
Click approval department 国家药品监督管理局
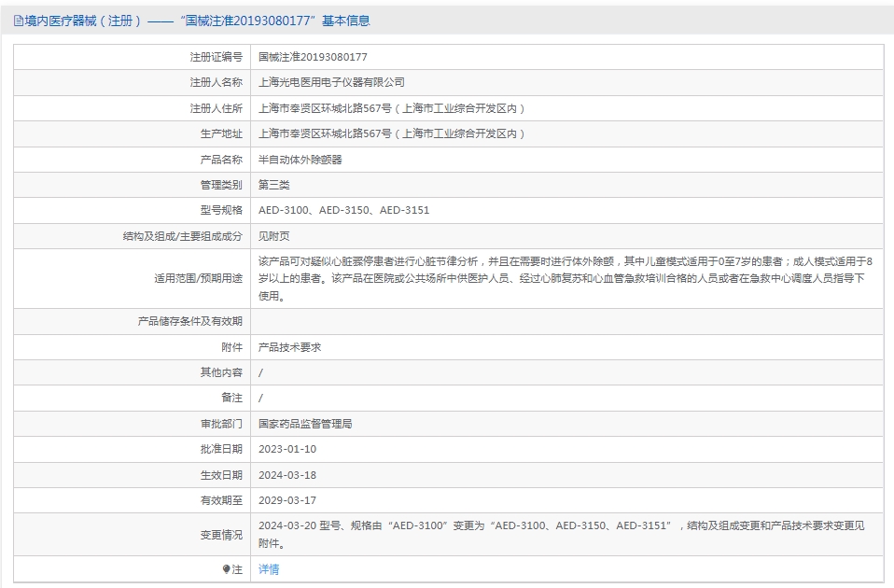pyautogui.click(x=305, y=424)
